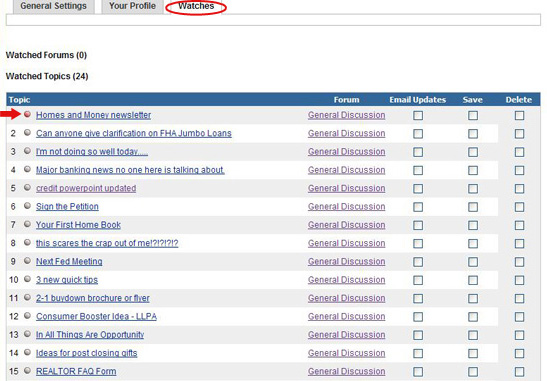This screenshot has height=381, width=547.
Task: Click the status icon beside Consumer Booster Idea - LLPA
Action: (x=27, y=316)
